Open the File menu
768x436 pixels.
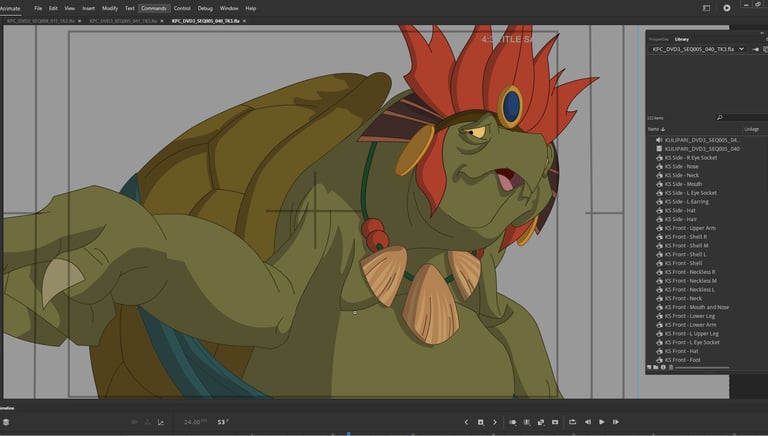tap(38, 8)
